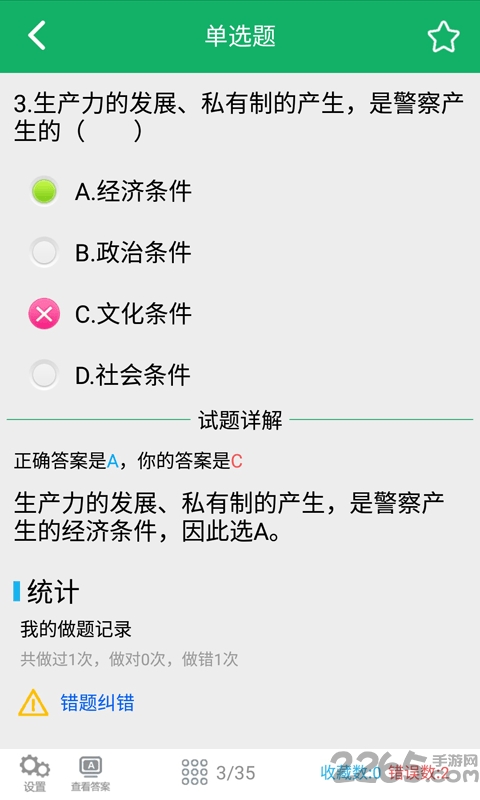Click the 试题详解 explanation section heading
The width and height of the screenshot is (480, 800).
point(240,420)
